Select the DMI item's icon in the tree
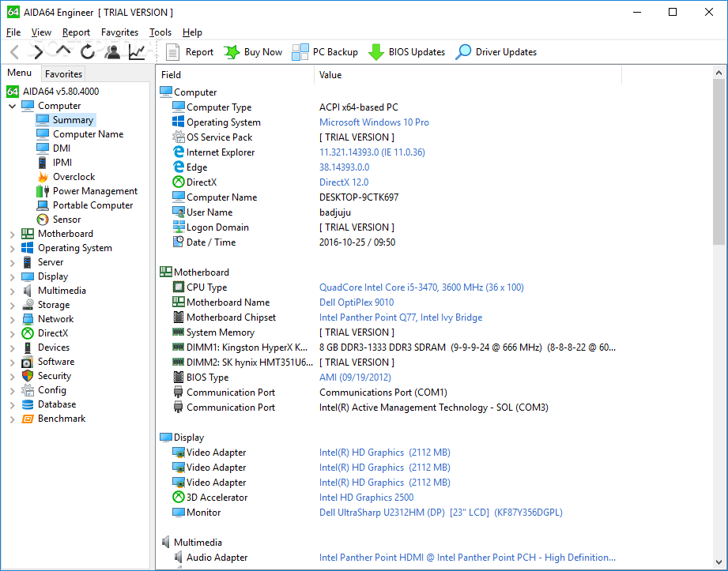Viewport: 728px width, 571px height. pyautogui.click(x=42, y=148)
